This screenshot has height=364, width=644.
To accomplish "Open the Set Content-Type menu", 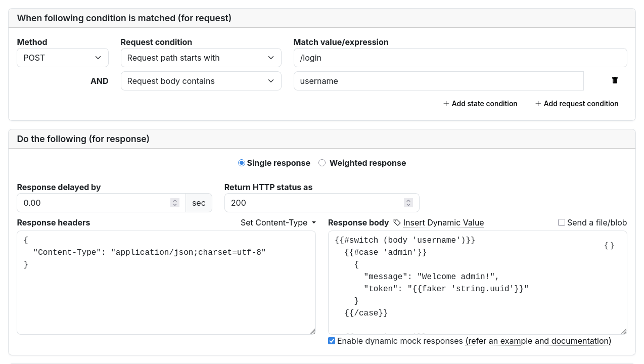I will 278,222.
